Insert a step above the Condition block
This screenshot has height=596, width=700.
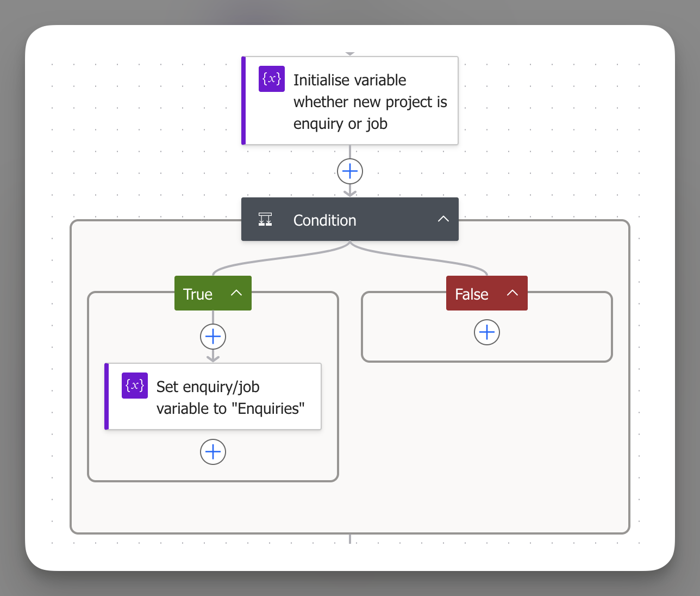350,171
